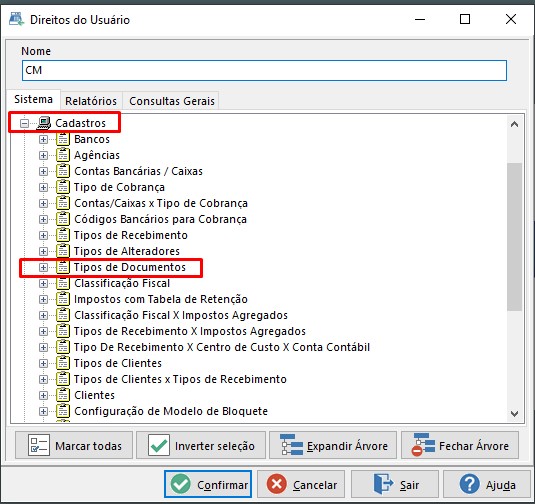535x504 pixels.
Task: Expand the Clientes node
Action: point(43,396)
